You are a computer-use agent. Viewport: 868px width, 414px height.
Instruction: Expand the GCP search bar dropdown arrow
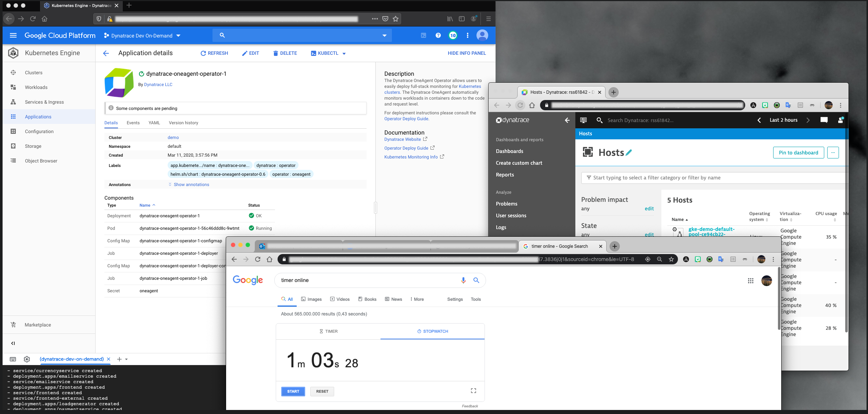pyautogui.click(x=385, y=35)
